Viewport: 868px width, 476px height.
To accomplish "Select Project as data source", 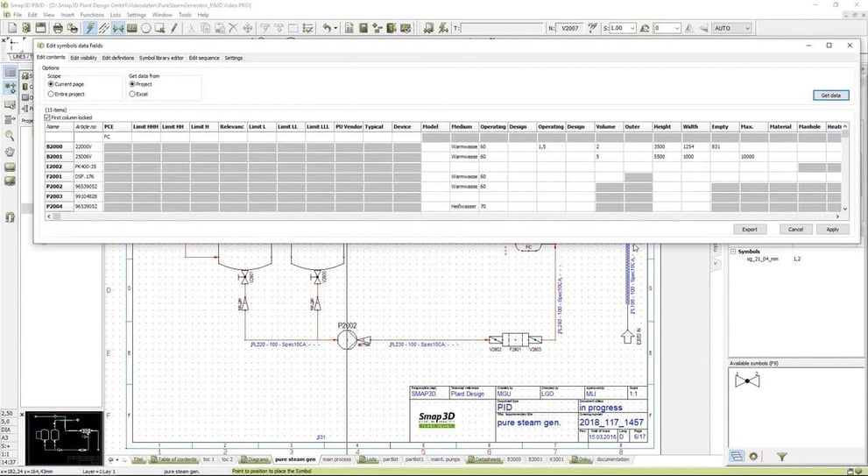I will 140,84.
